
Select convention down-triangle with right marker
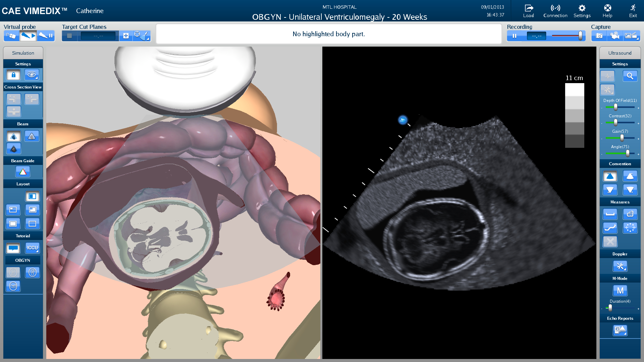(630, 190)
